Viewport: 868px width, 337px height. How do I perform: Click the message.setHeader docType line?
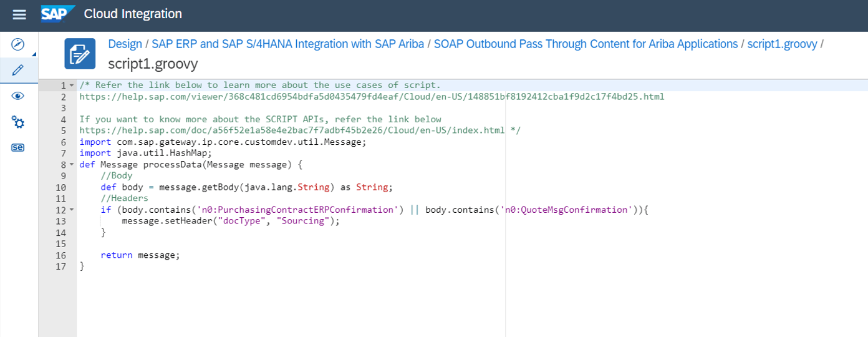point(231,221)
